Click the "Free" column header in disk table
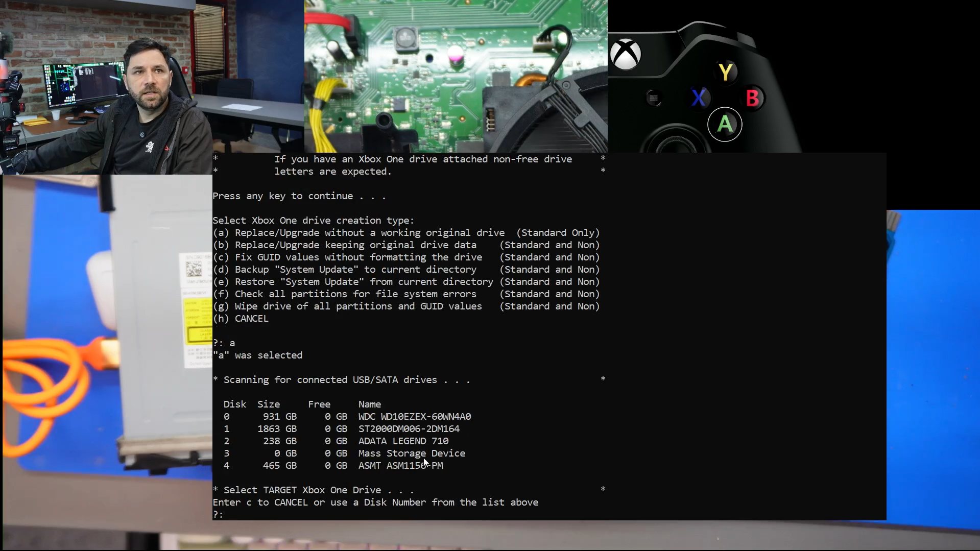This screenshot has width=980, height=551. point(319,404)
